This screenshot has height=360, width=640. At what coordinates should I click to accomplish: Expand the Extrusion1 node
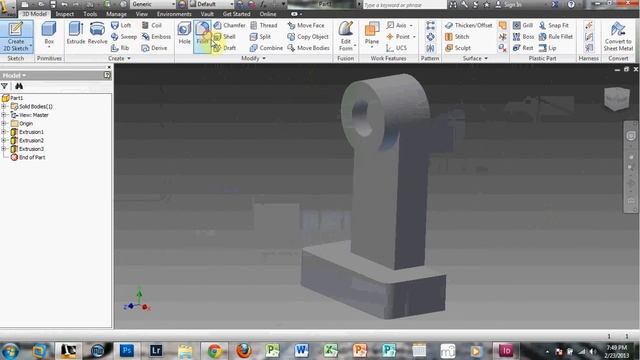pyautogui.click(x=4, y=132)
